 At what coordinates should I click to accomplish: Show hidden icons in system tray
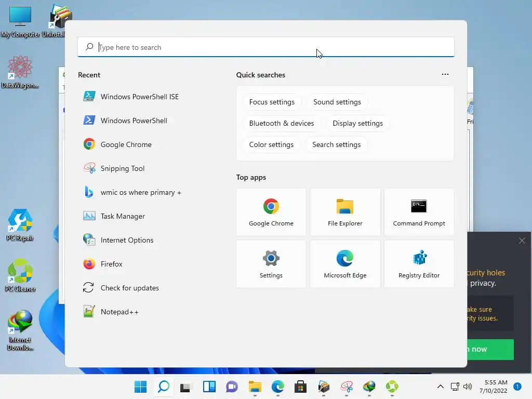441,387
